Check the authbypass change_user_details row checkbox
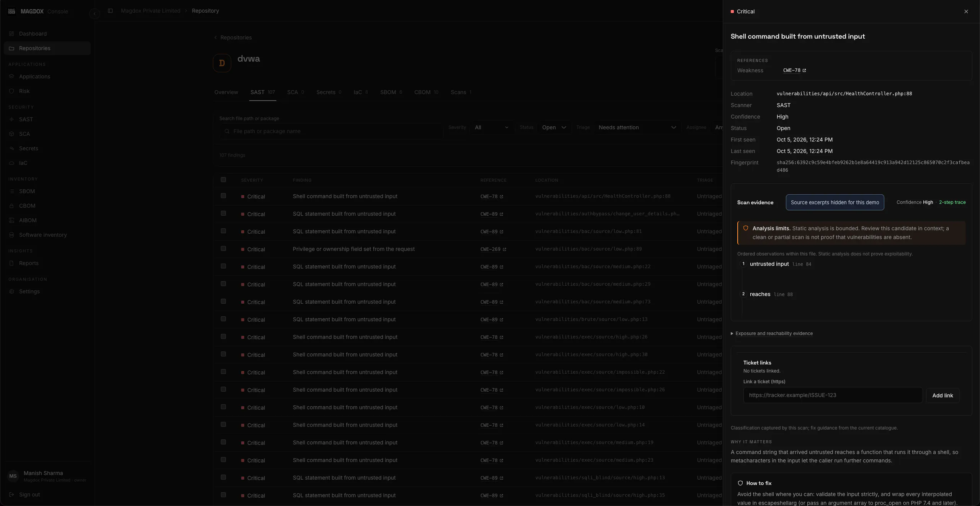This screenshot has width=980, height=506. pos(224,213)
